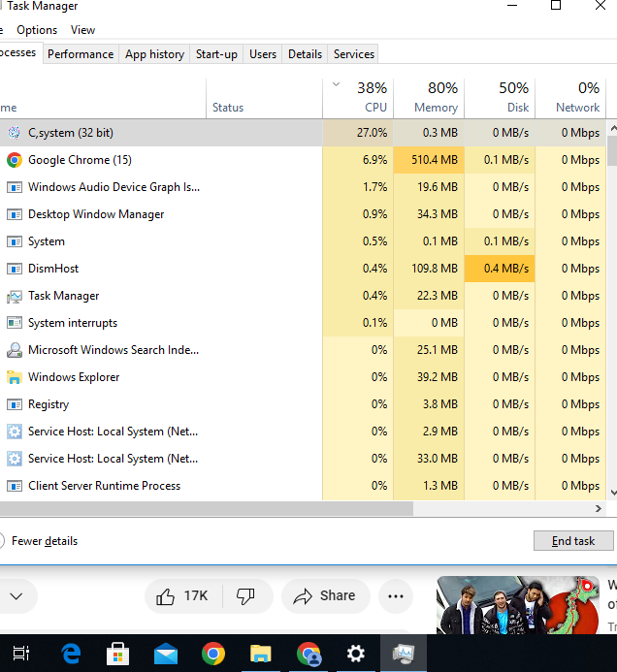Click the End task button
Screen dimensions: 617x672
click(573, 541)
